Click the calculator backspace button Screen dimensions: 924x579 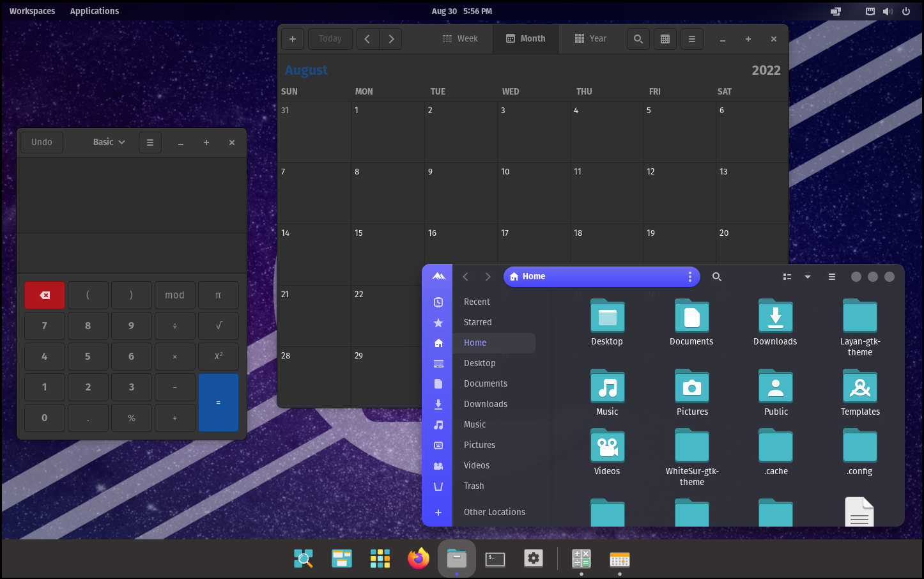45,295
